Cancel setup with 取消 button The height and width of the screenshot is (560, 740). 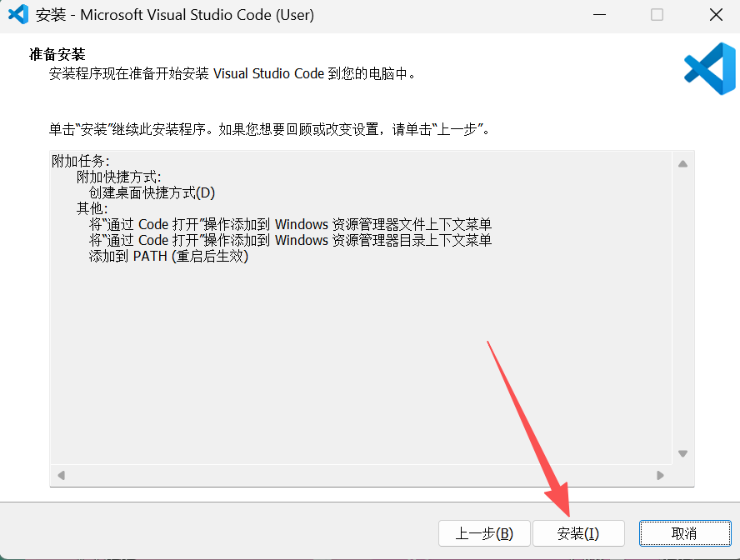tap(685, 533)
